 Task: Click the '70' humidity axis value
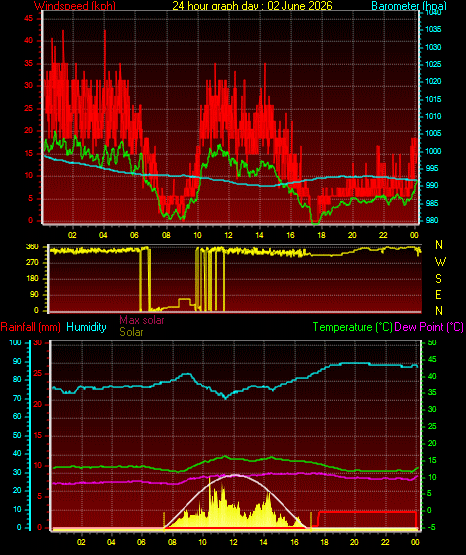click(x=17, y=398)
